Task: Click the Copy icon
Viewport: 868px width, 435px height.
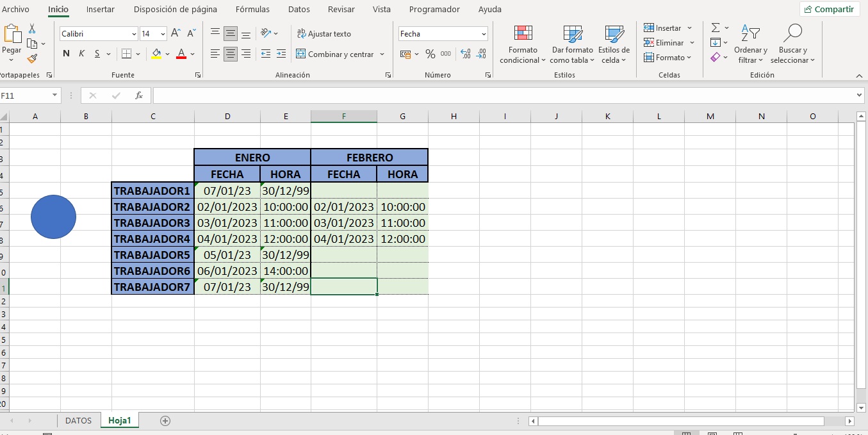Action: pos(32,44)
